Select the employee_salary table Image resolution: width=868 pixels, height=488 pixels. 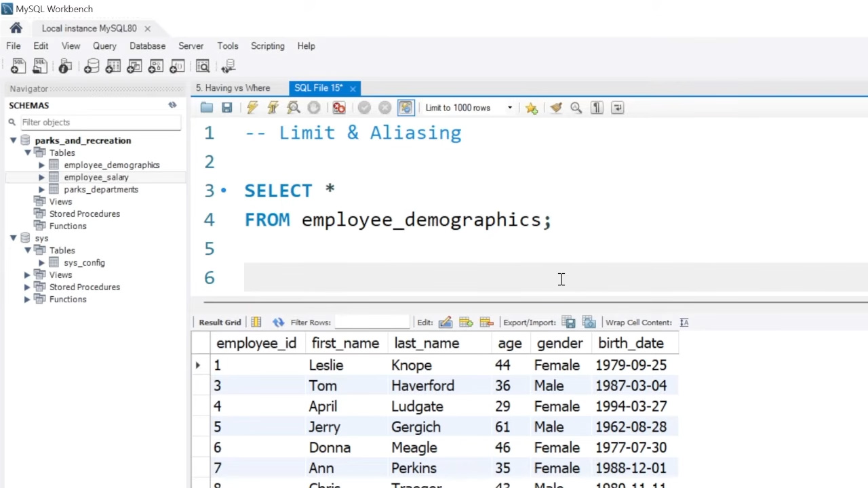click(96, 177)
